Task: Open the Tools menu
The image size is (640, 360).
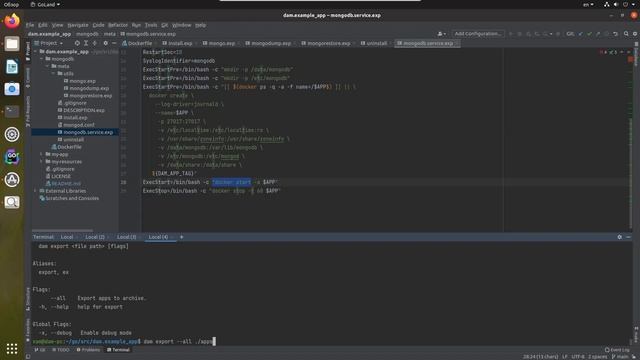Action: [x=151, y=25]
